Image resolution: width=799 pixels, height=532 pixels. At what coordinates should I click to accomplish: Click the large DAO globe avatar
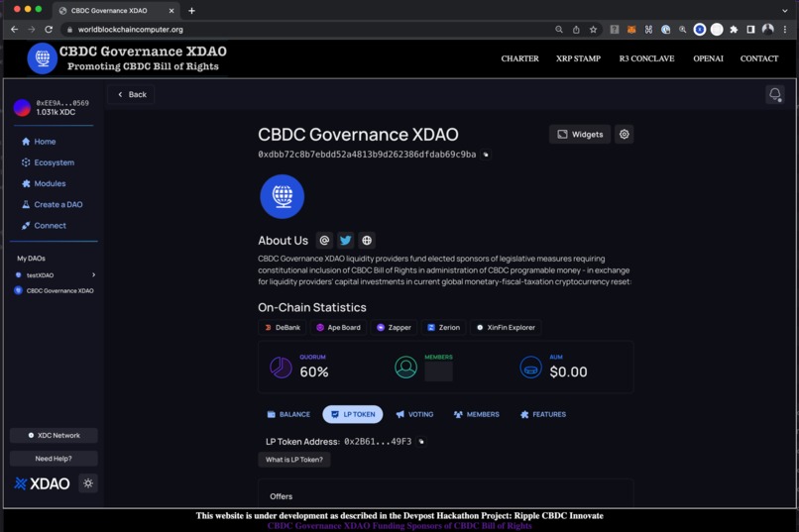tap(282, 196)
